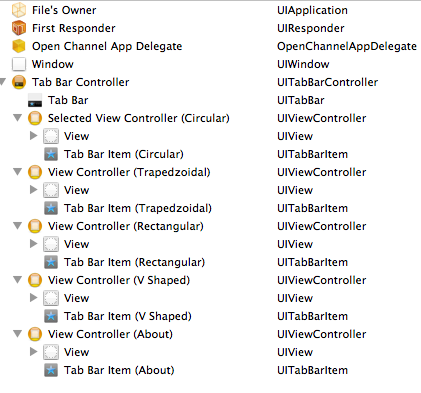
Task: Click the View Controller (Trapedzoidal) icon
Action: pyautogui.click(x=35, y=172)
